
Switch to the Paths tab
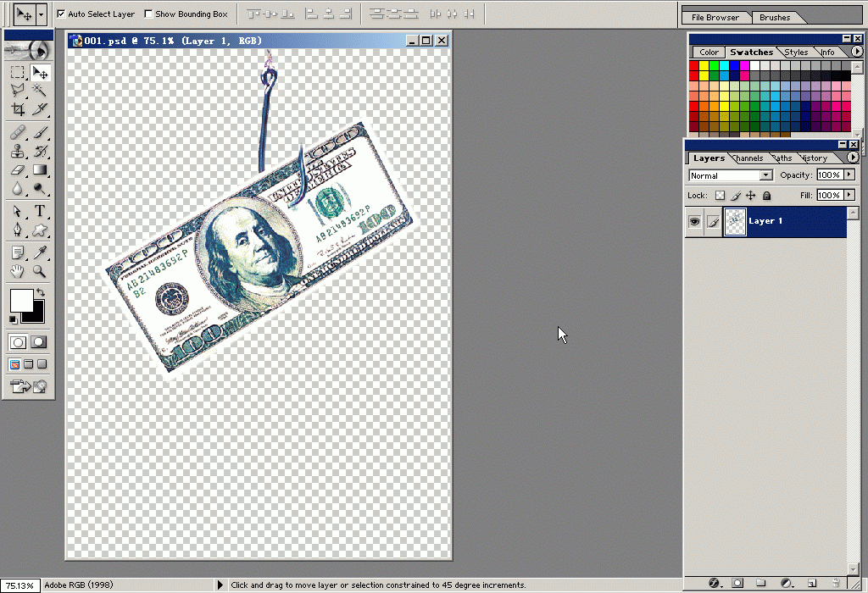point(782,158)
